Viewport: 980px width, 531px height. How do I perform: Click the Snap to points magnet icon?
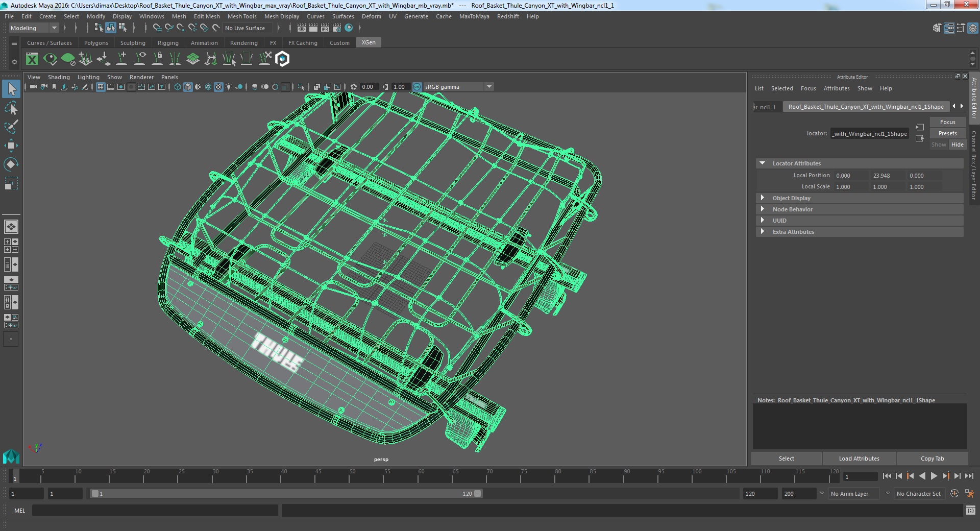(x=181, y=28)
